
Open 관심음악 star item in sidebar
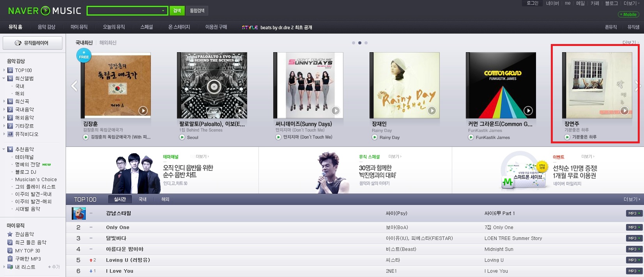pos(25,234)
